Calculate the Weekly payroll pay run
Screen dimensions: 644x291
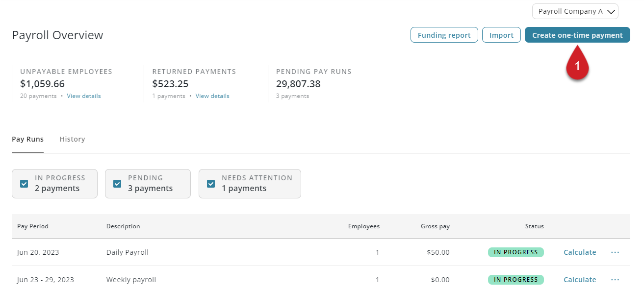(x=580, y=280)
